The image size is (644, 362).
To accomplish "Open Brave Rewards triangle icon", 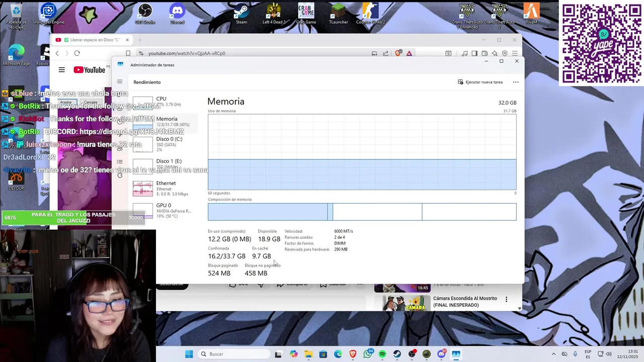I will (x=409, y=53).
